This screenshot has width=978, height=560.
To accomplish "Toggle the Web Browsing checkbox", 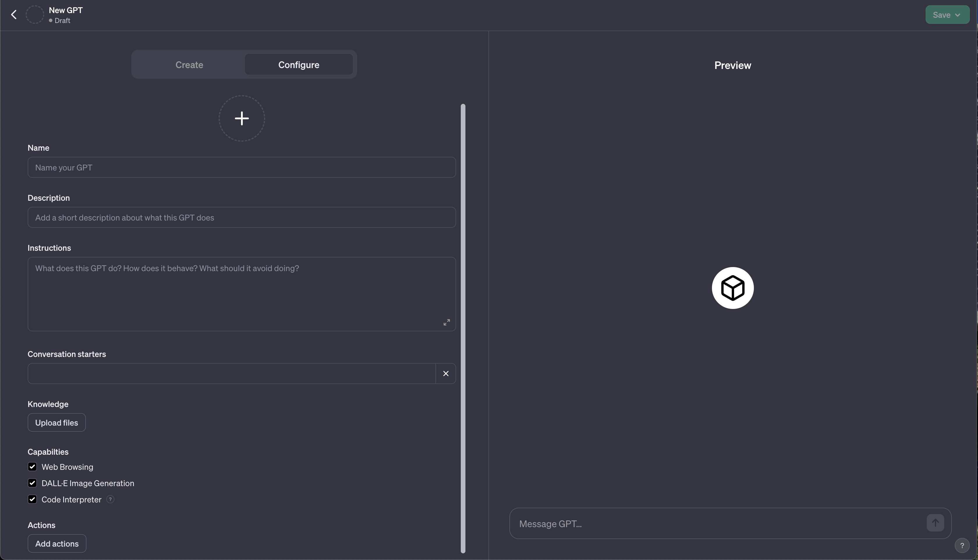I will coord(31,467).
